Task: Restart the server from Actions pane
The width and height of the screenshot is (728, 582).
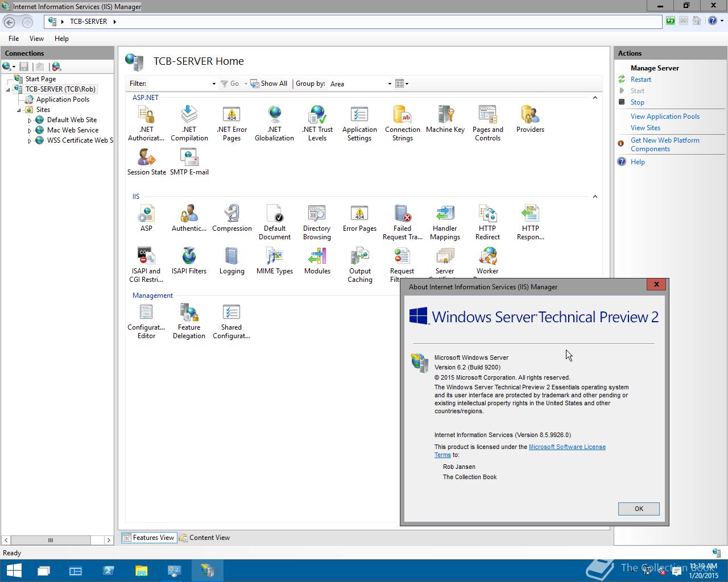Action: (641, 80)
